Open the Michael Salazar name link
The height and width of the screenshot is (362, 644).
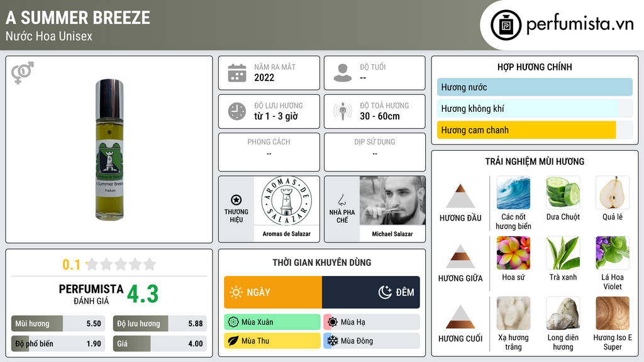[x=392, y=234]
